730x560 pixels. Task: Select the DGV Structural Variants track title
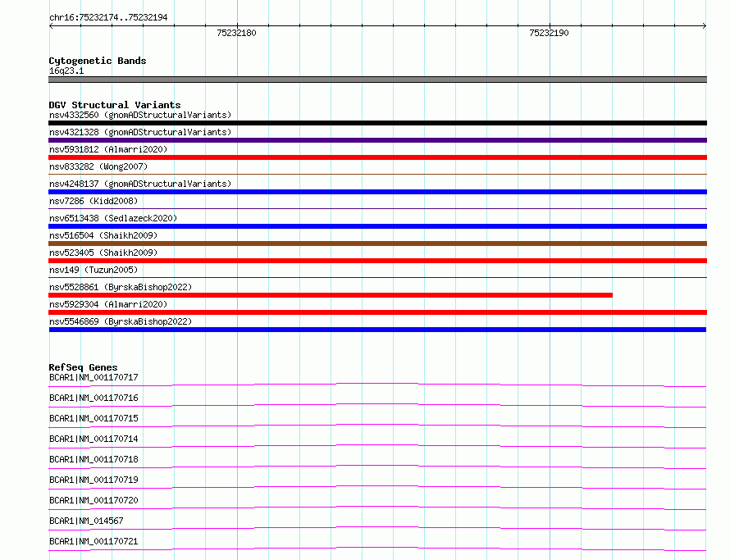pyautogui.click(x=115, y=105)
